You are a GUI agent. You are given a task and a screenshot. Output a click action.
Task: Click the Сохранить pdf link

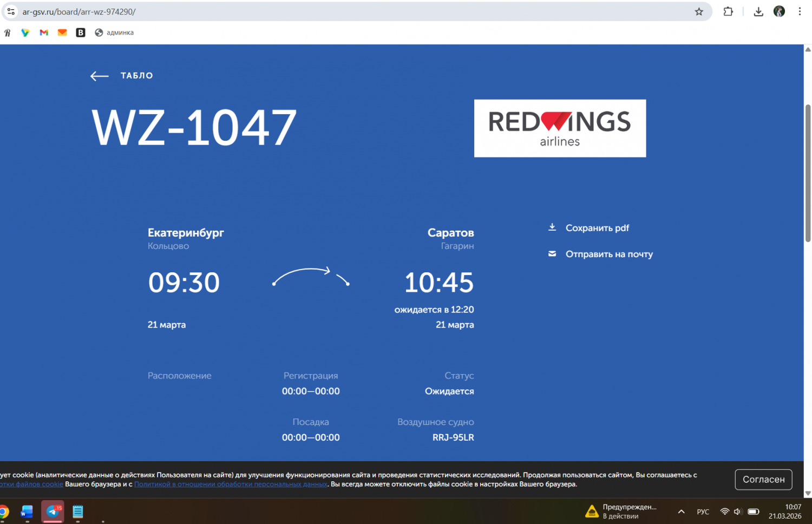click(597, 228)
